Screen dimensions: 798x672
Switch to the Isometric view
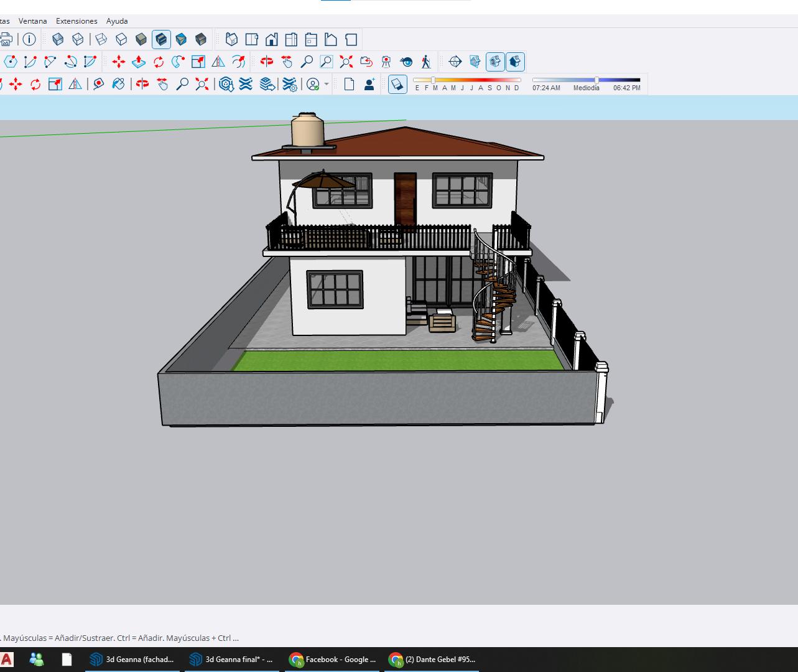231,40
